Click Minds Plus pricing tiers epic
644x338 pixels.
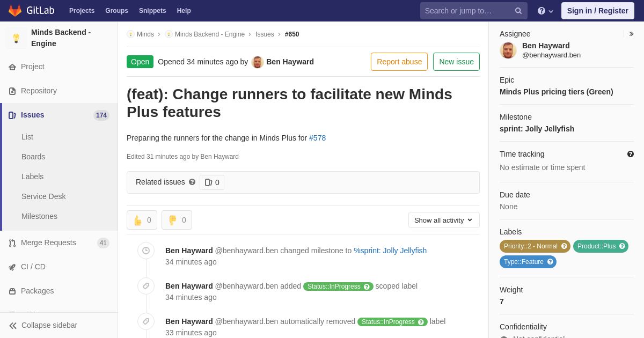point(556,92)
